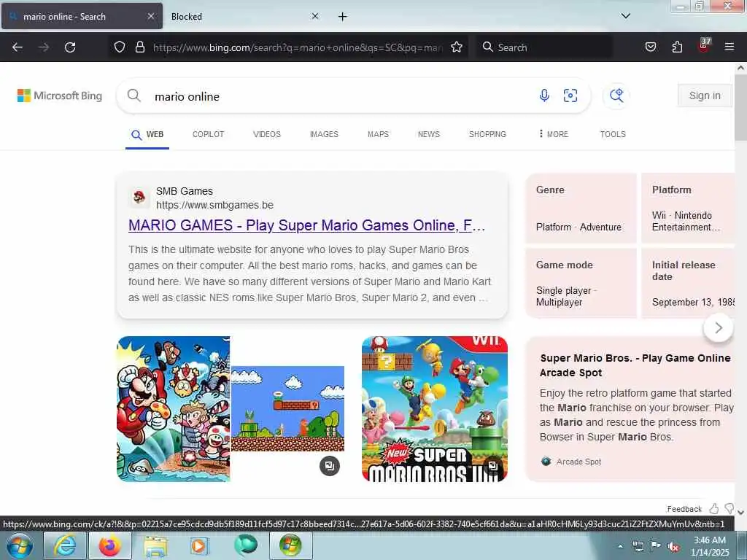Click the Bing deep search icon button
747x560 pixels.
[x=616, y=96]
